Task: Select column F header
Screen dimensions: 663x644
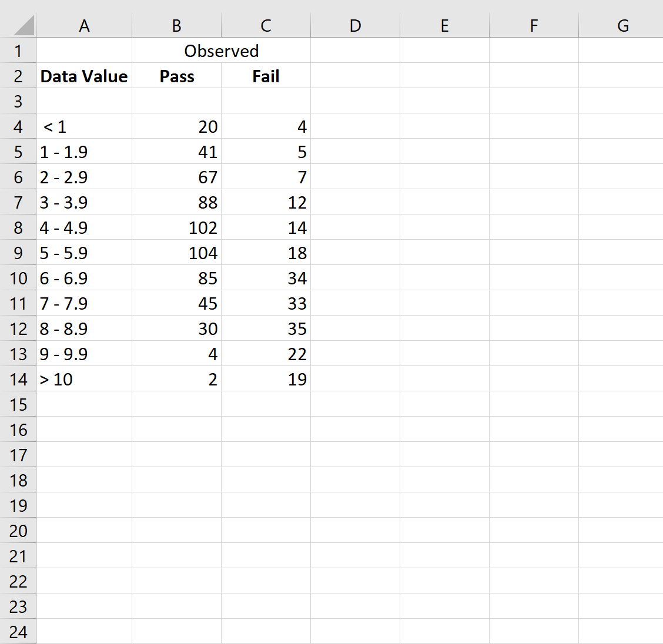Action: 534,25
